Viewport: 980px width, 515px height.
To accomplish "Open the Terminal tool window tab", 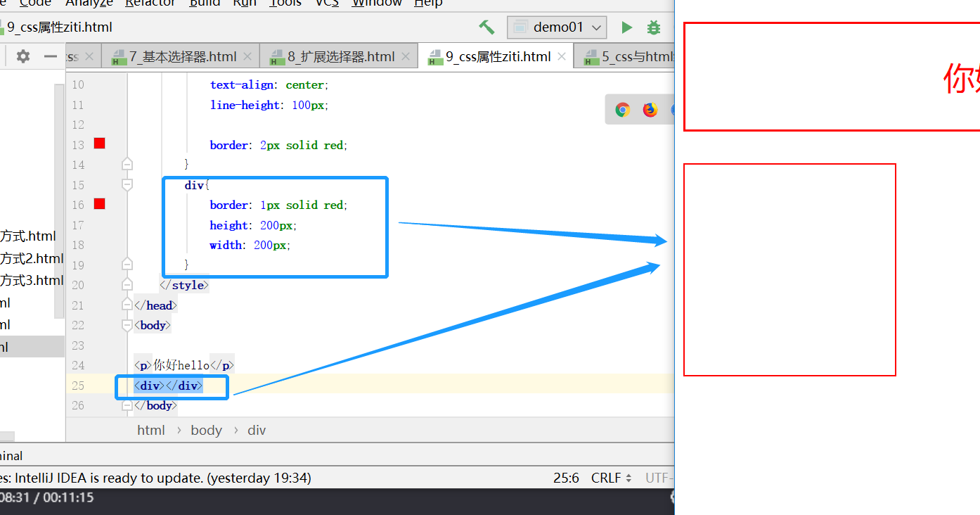I will tap(11, 456).
